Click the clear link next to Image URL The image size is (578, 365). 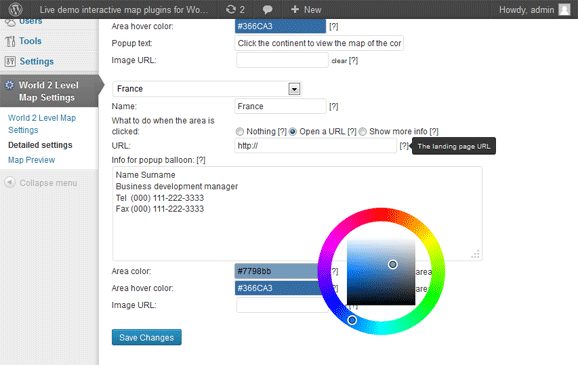339,61
